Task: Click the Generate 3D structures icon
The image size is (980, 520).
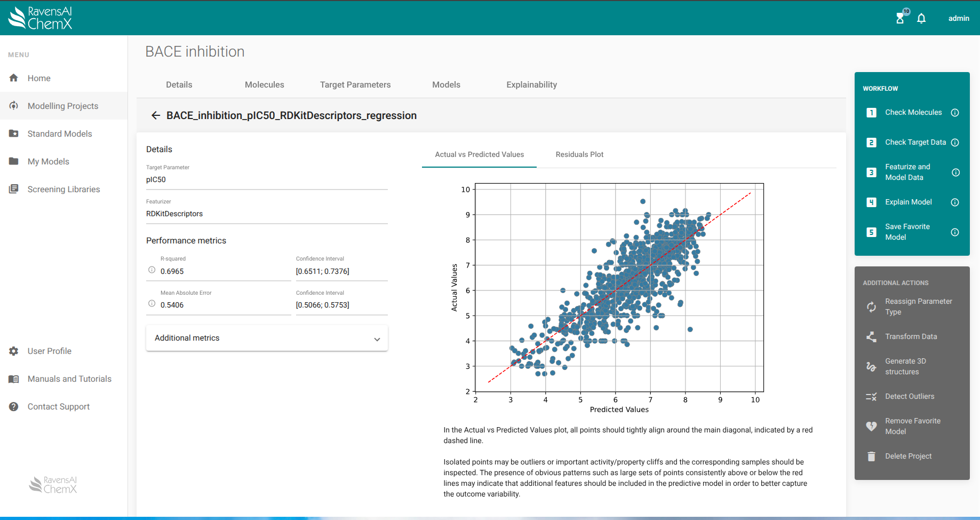Action: pos(871,367)
